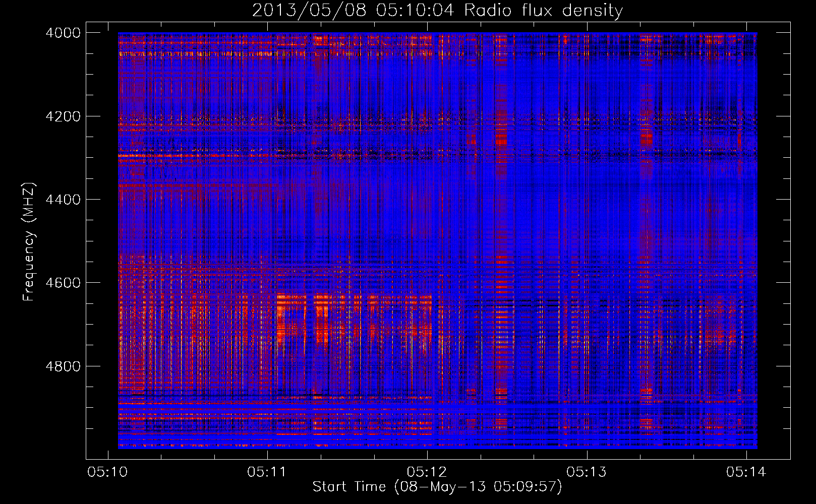Click the 4200 frequency tick label
This screenshot has width=816, height=504.
[x=63, y=116]
